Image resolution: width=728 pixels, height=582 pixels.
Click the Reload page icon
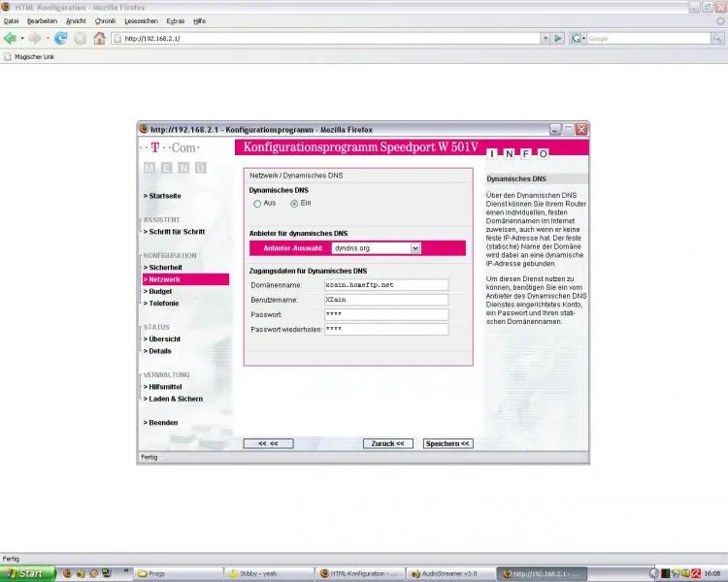pyautogui.click(x=61, y=39)
